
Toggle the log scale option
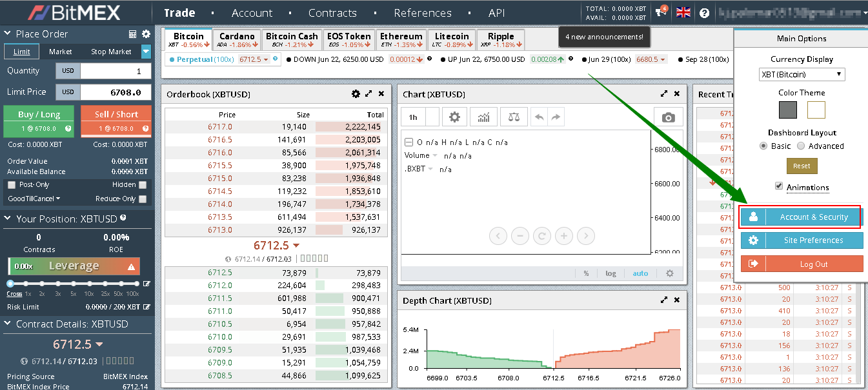611,273
